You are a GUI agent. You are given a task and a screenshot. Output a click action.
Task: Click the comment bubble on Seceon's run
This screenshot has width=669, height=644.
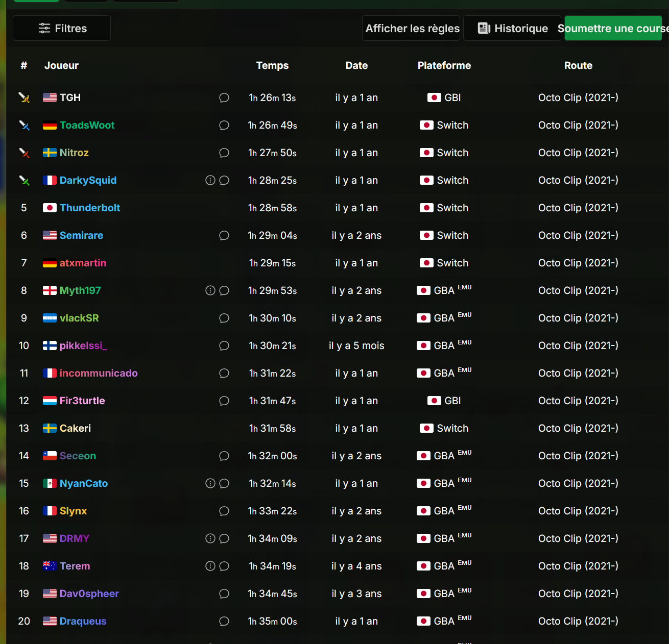(x=224, y=456)
